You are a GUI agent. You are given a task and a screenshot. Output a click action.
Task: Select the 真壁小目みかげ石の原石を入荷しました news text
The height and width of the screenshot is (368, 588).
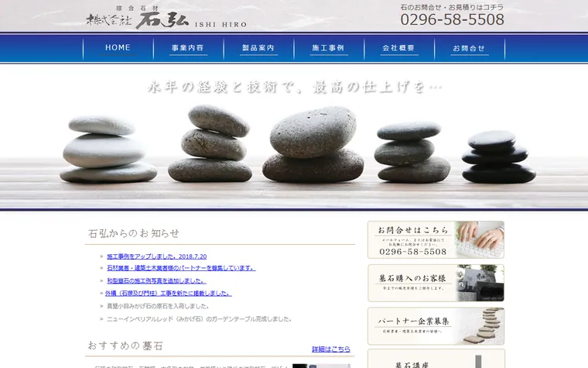158,306
